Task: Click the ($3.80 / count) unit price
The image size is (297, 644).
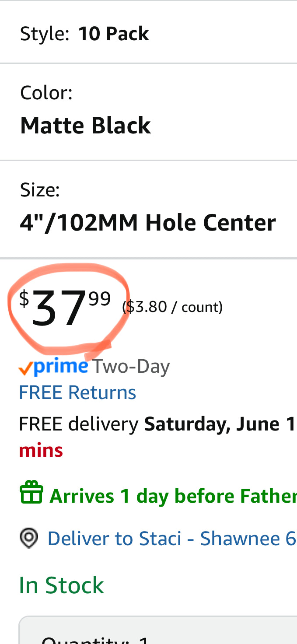Action: pos(172,307)
